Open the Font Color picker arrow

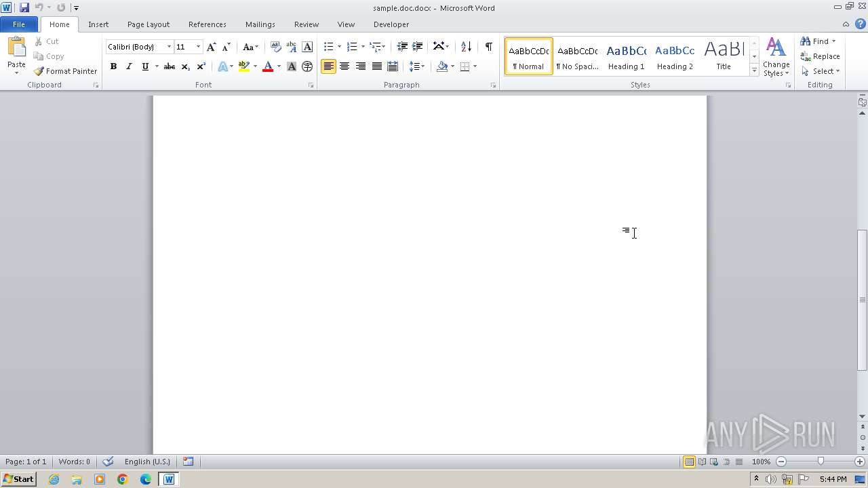click(x=279, y=66)
